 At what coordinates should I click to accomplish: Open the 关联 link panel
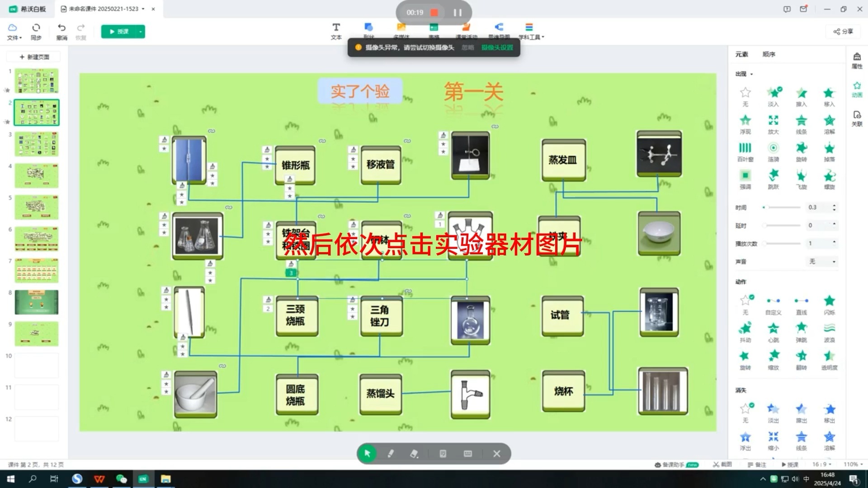point(857,118)
